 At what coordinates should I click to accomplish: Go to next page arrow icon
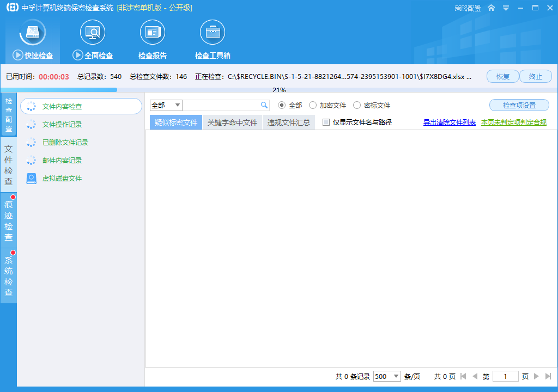point(536,376)
